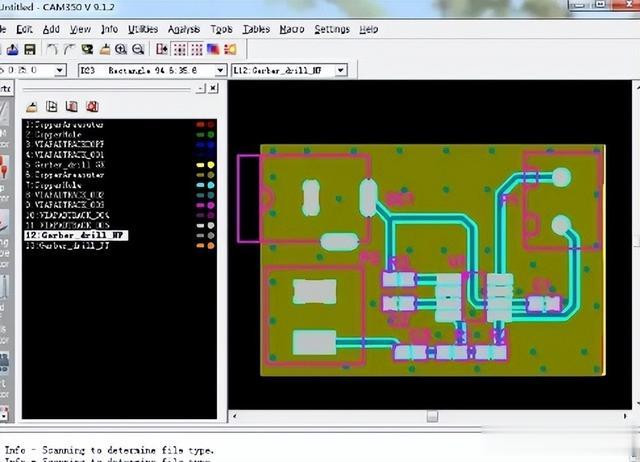Screen dimensions: 640x462
Task: Click layer 5 yellow round flash color swatch
Action: pos(211,165)
